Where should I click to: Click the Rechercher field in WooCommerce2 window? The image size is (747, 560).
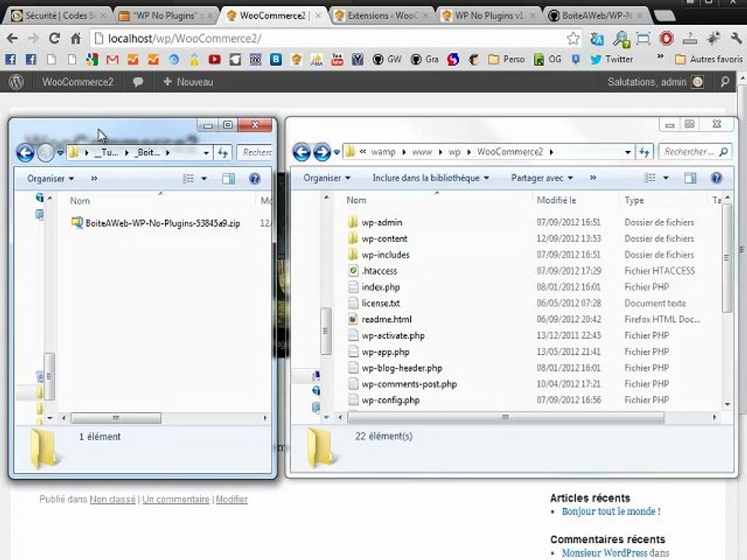coord(695,152)
